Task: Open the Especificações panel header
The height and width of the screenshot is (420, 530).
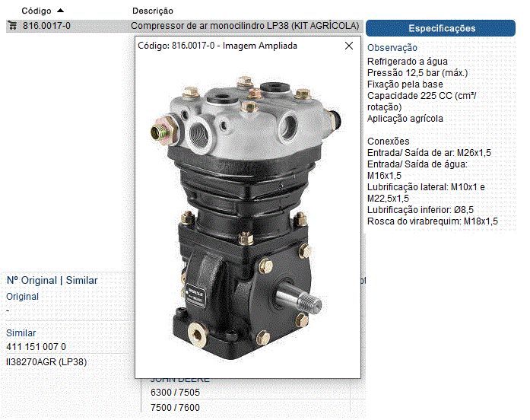Action: 442,28
